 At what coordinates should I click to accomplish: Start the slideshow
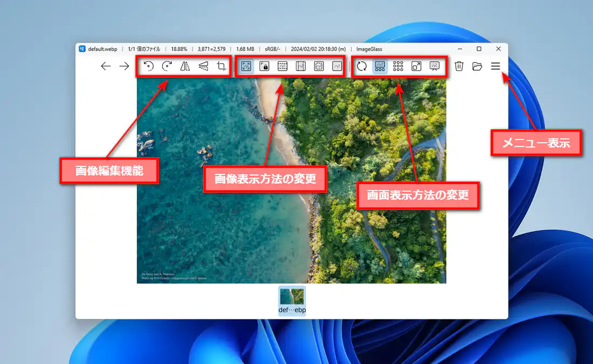click(435, 66)
